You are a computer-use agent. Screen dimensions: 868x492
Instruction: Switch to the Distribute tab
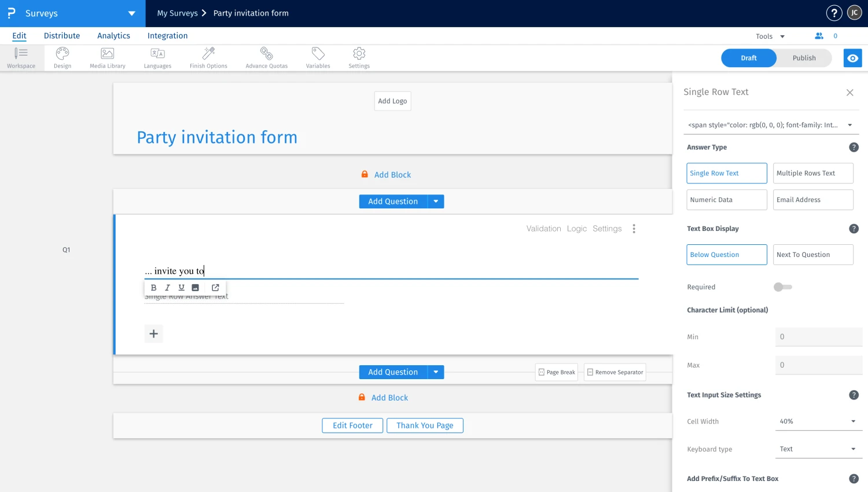coord(61,35)
